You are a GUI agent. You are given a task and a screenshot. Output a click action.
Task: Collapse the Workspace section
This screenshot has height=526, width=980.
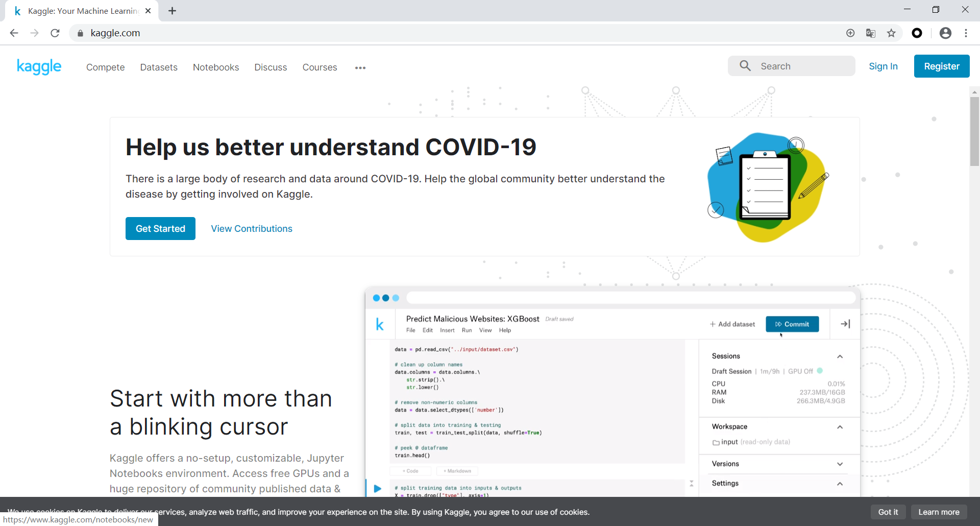point(840,427)
